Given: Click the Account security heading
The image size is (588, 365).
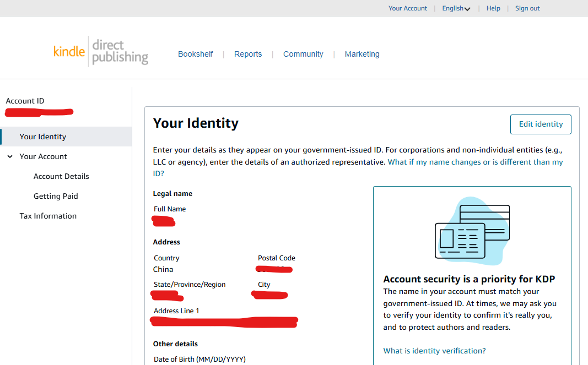Looking at the screenshot, I should coord(469,279).
